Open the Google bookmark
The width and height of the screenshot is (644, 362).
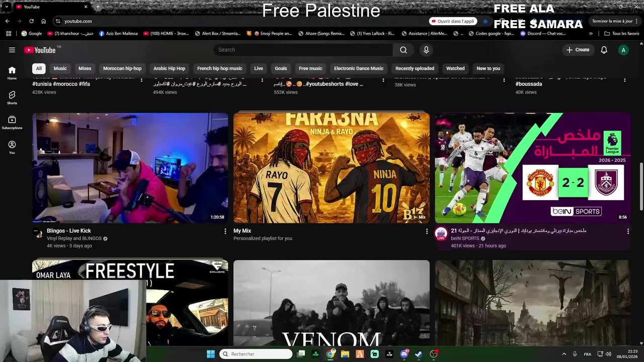(x=32, y=34)
